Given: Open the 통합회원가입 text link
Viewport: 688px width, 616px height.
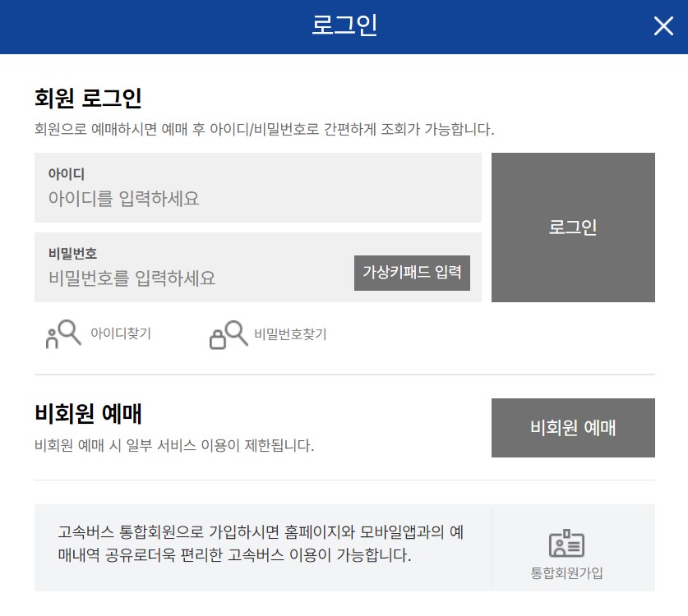Looking at the screenshot, I should (566, 572).
